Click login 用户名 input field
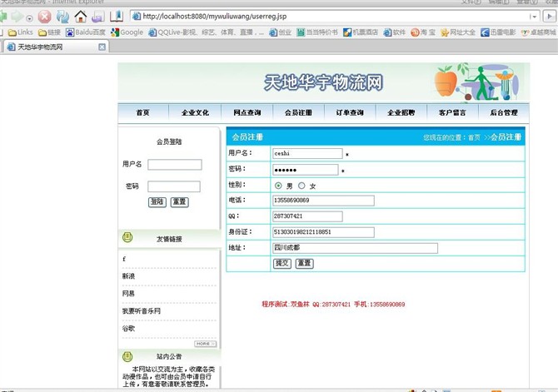 click(x=175, y=165)
